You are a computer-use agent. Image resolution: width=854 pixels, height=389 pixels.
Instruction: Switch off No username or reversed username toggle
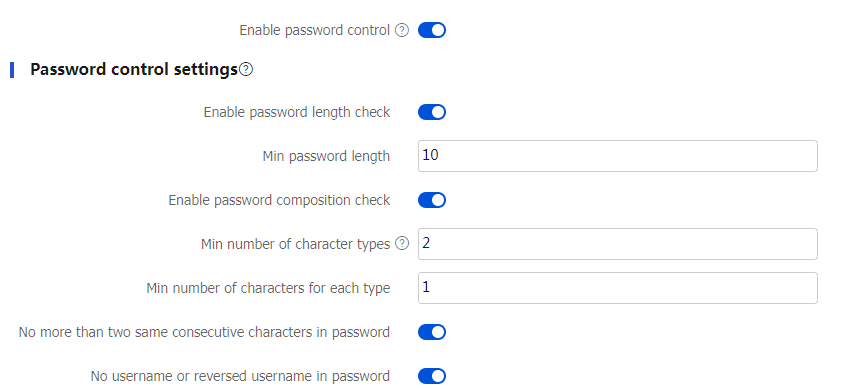click(432, 376)
